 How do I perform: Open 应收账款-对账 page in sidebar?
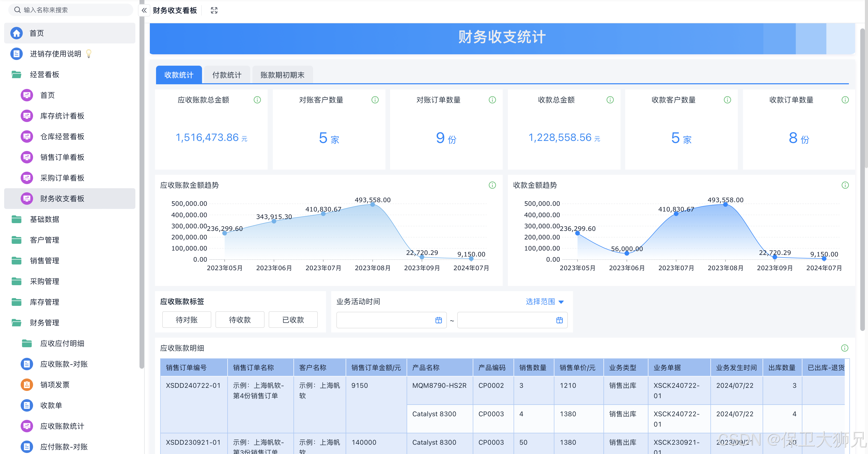coord(64,364)
